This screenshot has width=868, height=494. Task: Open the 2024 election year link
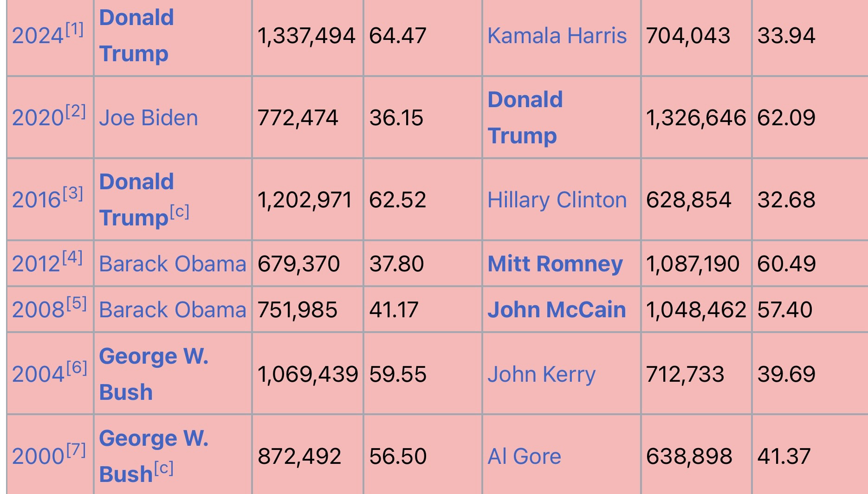click(38, 36)
